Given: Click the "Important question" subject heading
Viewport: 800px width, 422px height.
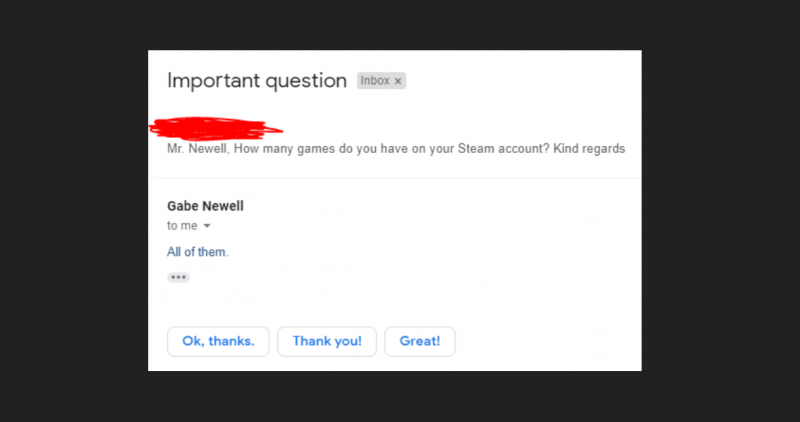Looking at the screenshot, I should [257, 81].
